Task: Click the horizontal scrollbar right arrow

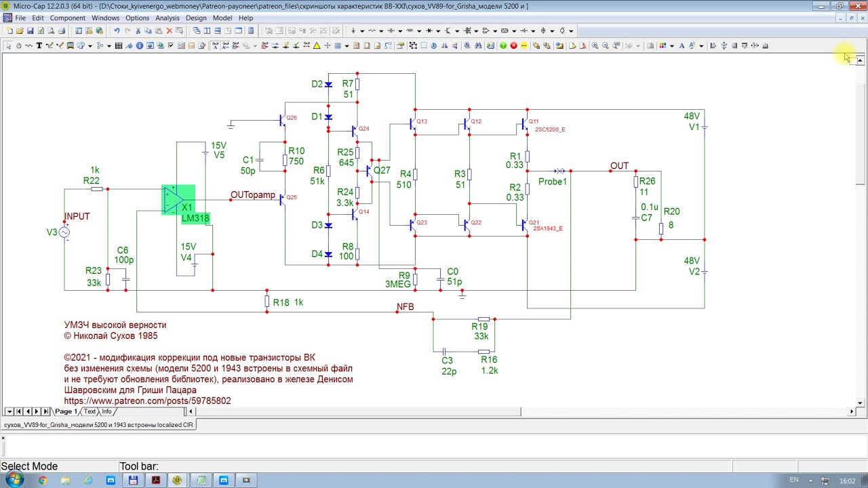Action: (852, 411)
